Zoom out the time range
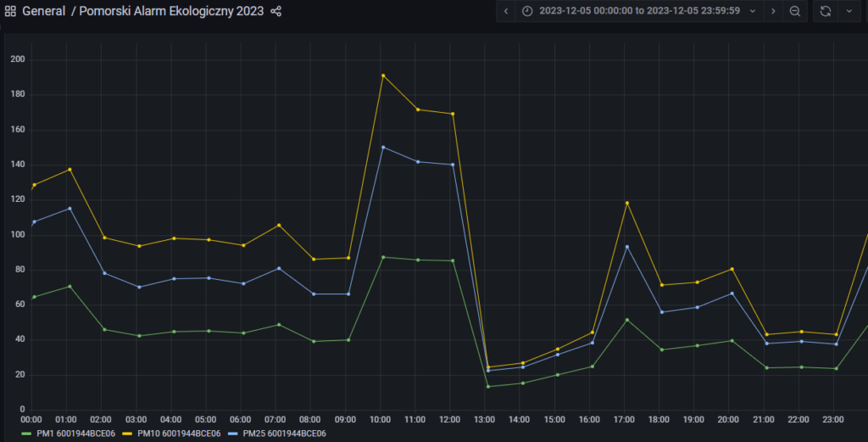 (795, 11)
